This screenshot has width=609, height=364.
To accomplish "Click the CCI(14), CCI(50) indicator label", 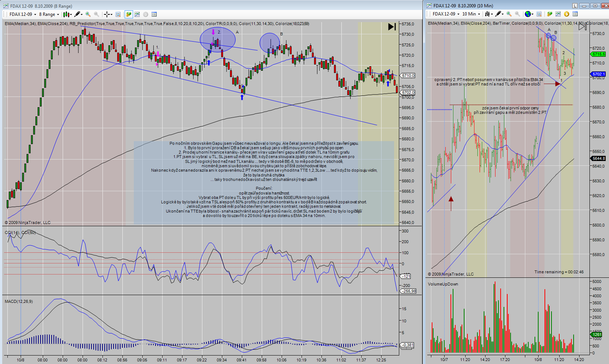I will tap(20, 232).
